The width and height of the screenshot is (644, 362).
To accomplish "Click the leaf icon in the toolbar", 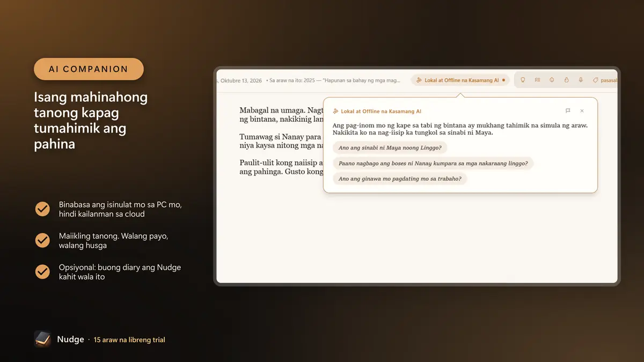I will (x=552, y=80).
